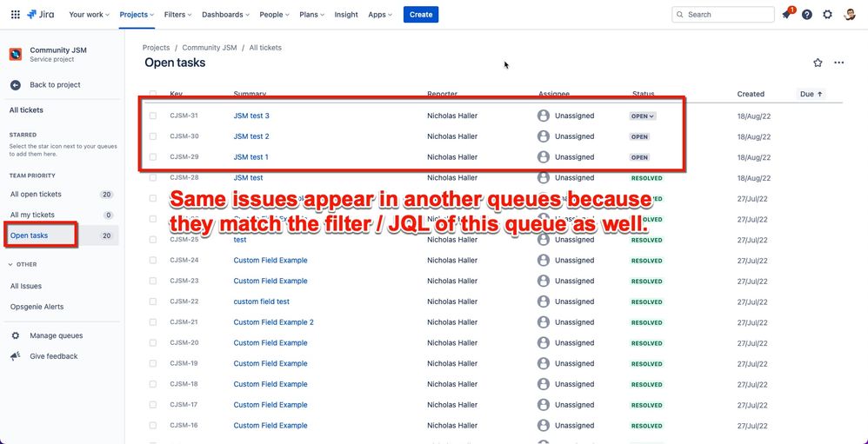868x444 pixels.
Task: Select the All my tickets queue
Action: (x=61, y=215)
